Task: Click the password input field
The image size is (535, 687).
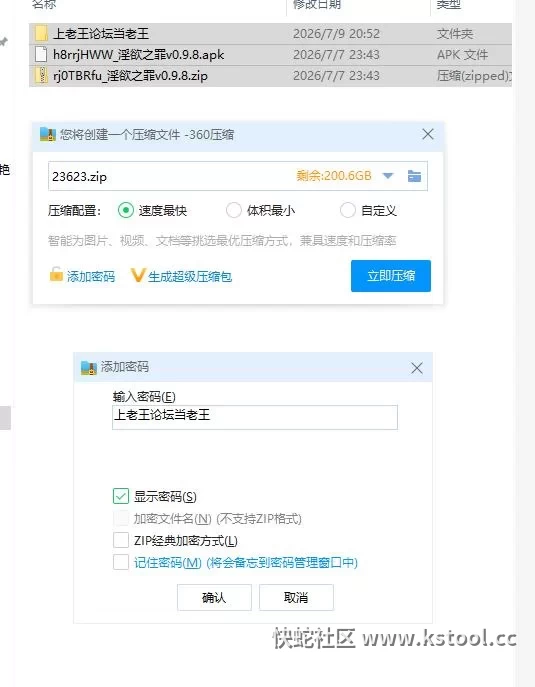Action: (255, 417)
